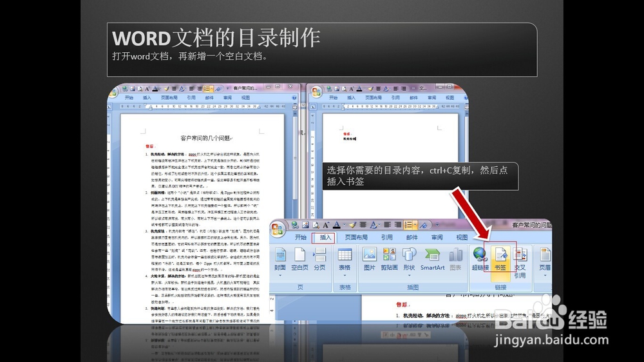Insert SmartArt from the enlarged ribbon
This screenshot has height=362, width=644.
coord(432,259)
